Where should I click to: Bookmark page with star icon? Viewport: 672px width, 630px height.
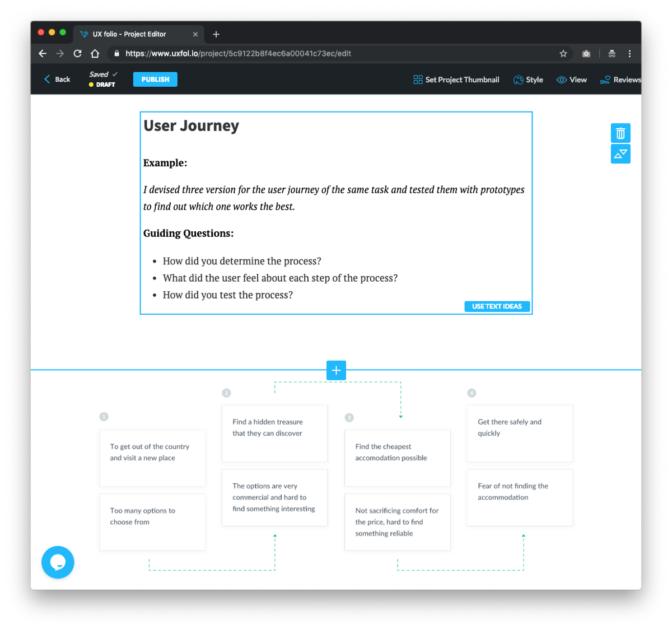click(563, 54)
